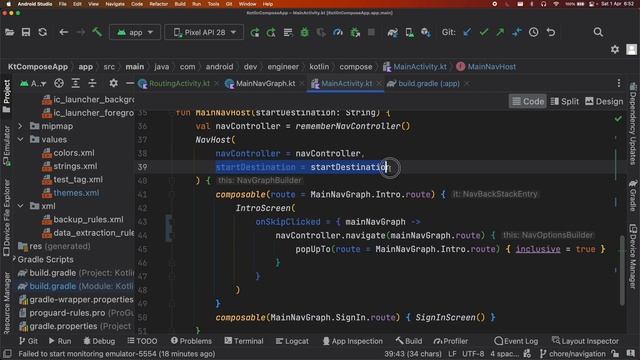Open Device Manager phone icon in toolbar
The image size is (640, 360).
click(x=409, y=32)
